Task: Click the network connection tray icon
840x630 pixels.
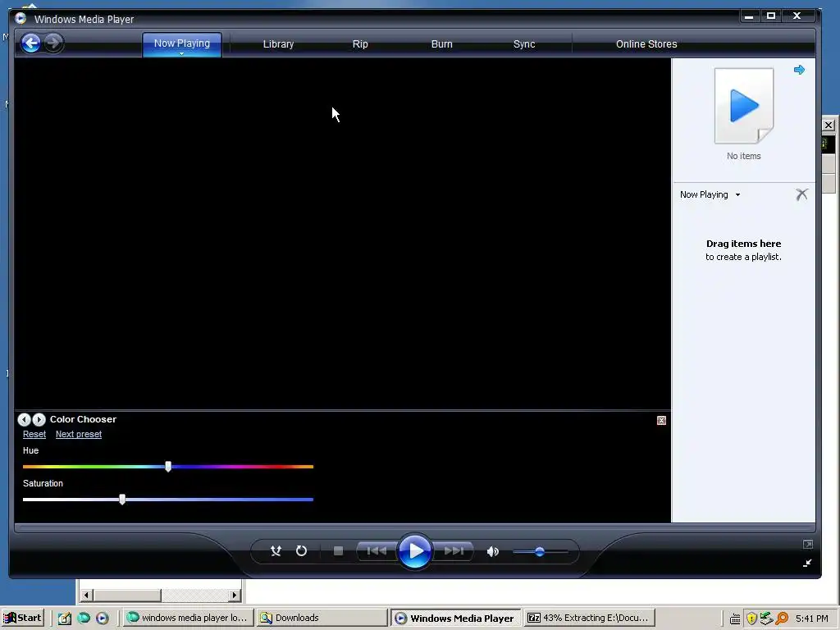Action: (767, 619)
